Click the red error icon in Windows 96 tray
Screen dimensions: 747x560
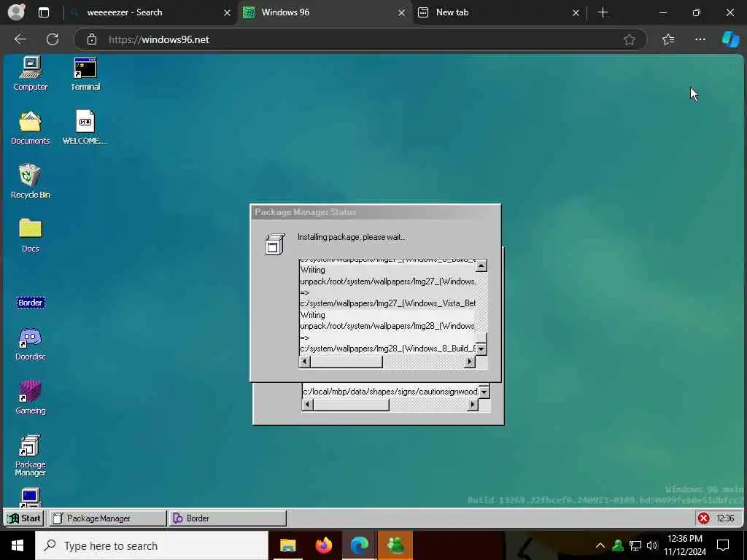[x=704, y=518]
